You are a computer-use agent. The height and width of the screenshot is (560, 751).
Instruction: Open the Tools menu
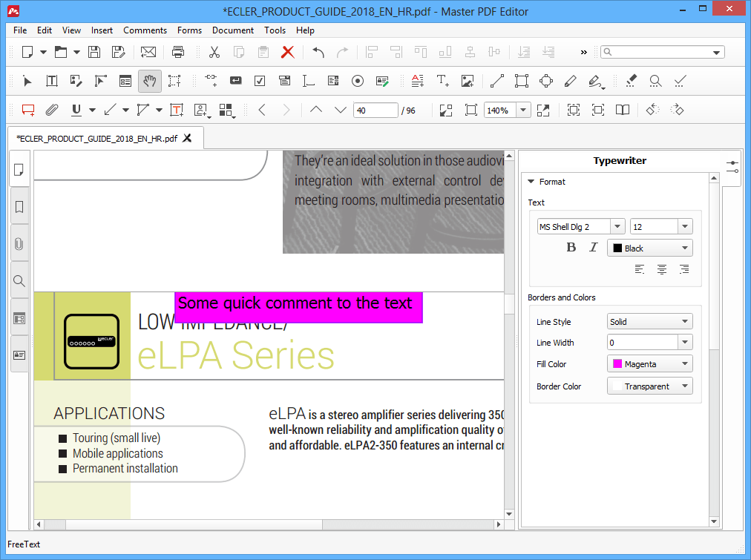click(x=275, y=30)
